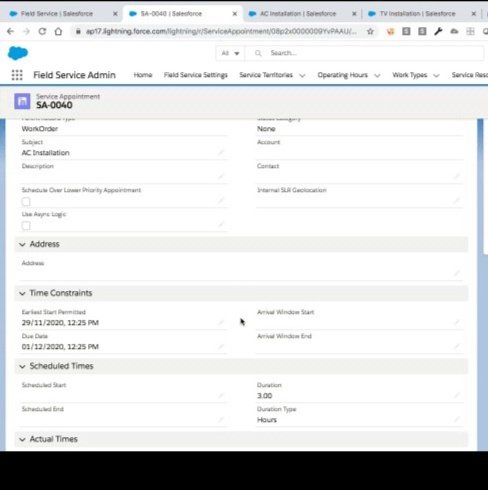Screen dimensions: 488x490
Task: Edit the Due Date pencil icon
Action: pyautogui.click(x=221, y=346)
